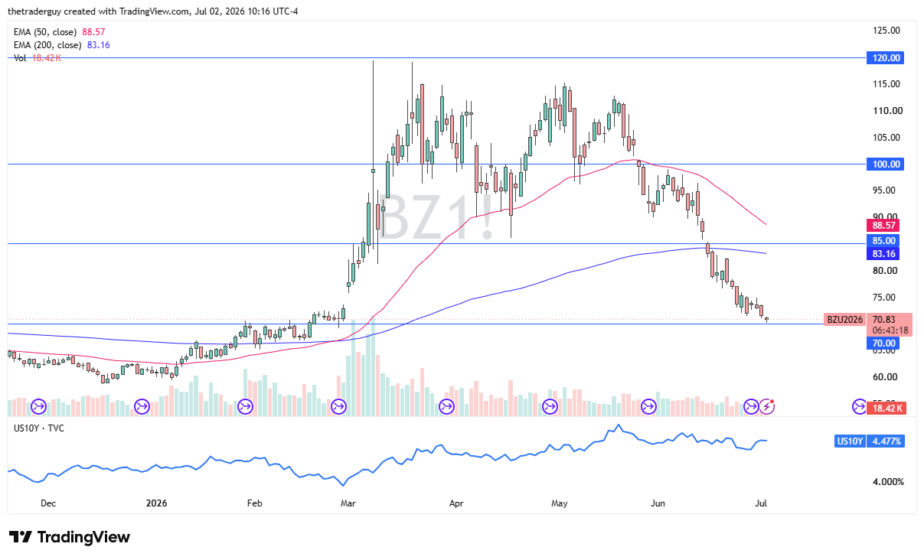Click the 06:43:18 bar countdown
Viewport: 924px width, 560px height.
[889, 330]
